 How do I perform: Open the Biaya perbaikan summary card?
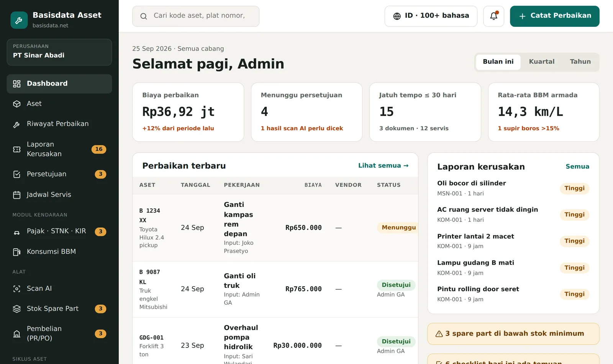pyautogui.click(x=188, y=112)
